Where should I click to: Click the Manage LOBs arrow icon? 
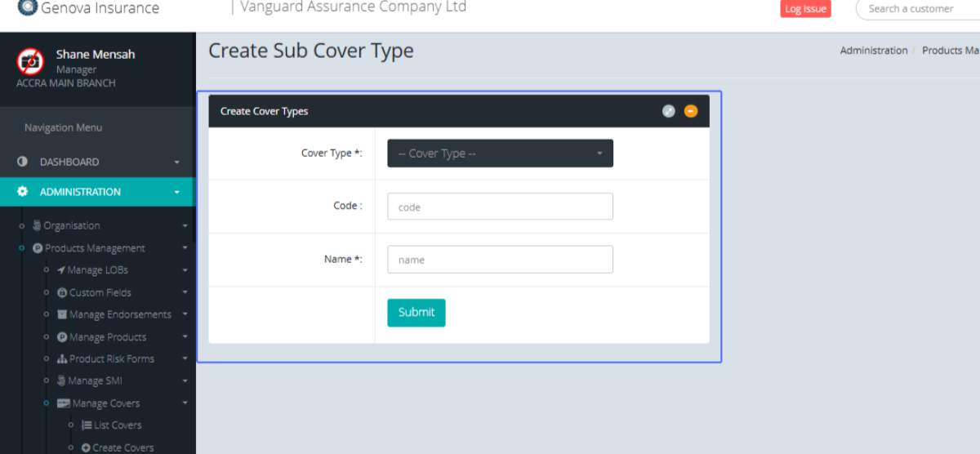pyautogui.click(x=61, y=270)
